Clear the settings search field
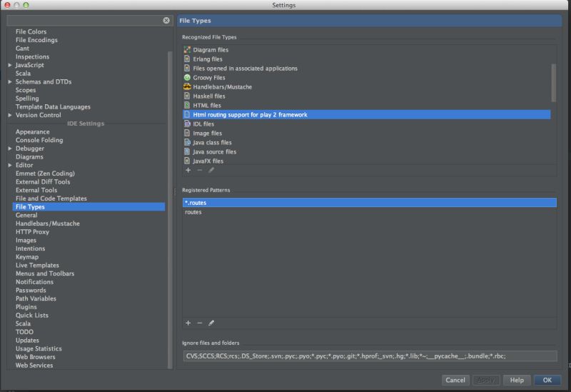This screenshot has width=571, height=392. pos(166,21)
